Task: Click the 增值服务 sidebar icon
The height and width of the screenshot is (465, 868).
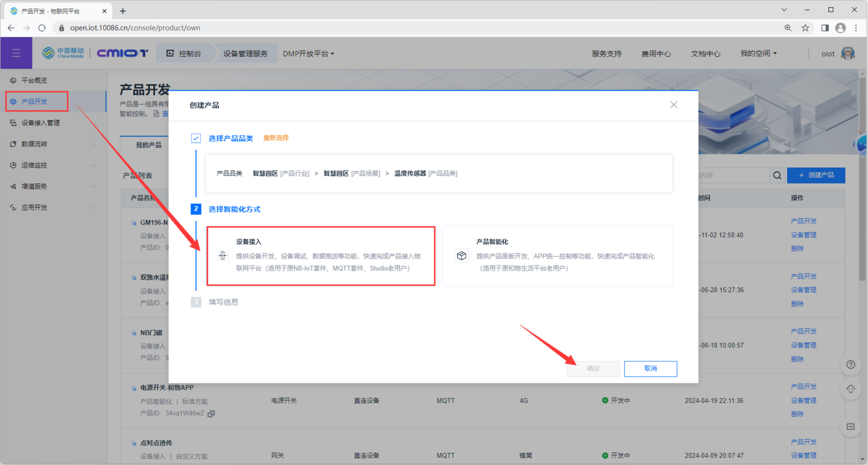Action: (x=13, y=186)
